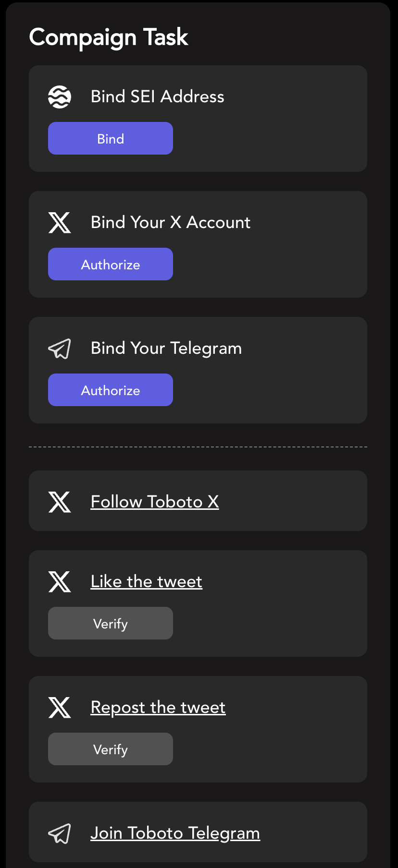Open the Repost the tweet link
This screenshot has width=398, height=868.
coord(158,708)
